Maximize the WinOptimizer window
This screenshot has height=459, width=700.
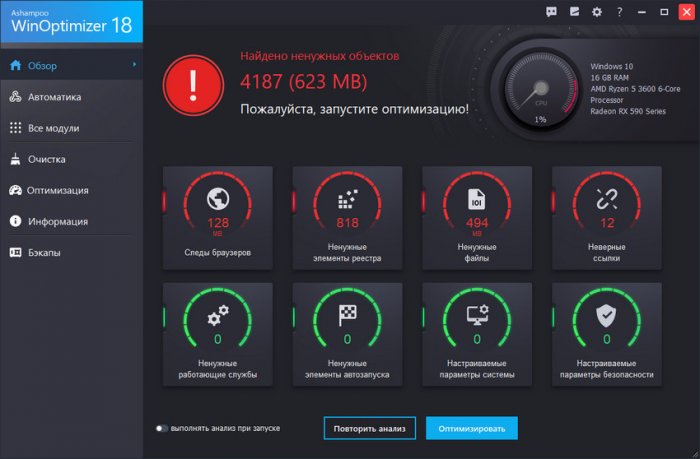(664, 12)
